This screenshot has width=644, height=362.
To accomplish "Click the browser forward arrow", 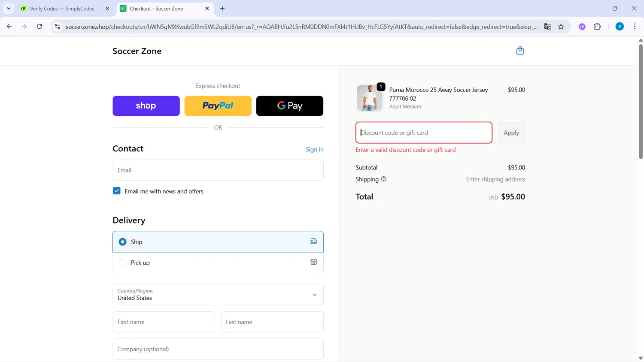I will 24,27.
